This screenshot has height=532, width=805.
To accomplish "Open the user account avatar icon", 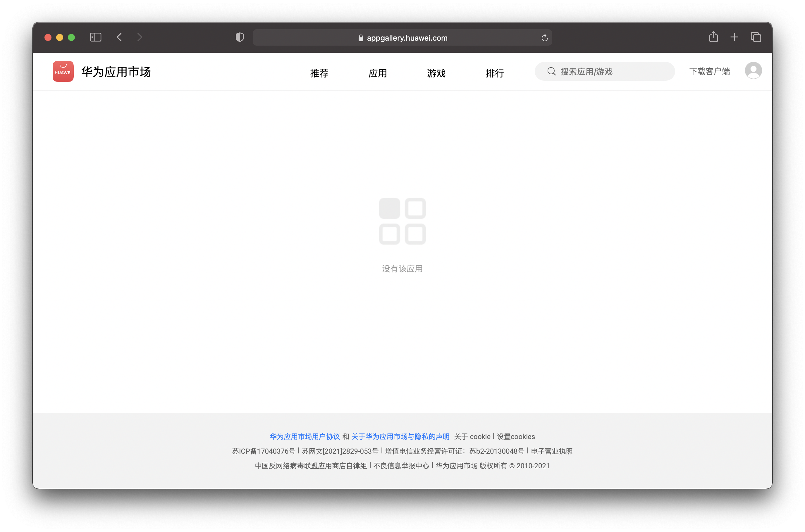I will click(x=753, y=70).
